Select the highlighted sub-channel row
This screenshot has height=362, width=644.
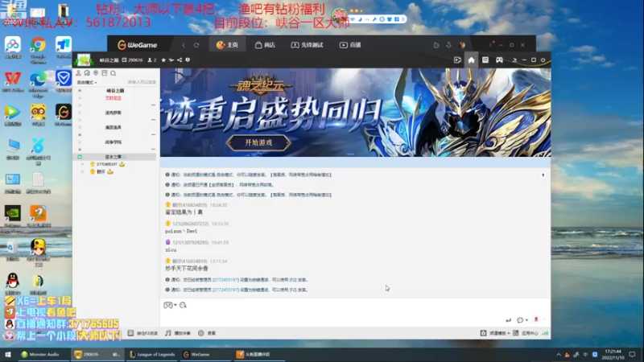[114, 157]
